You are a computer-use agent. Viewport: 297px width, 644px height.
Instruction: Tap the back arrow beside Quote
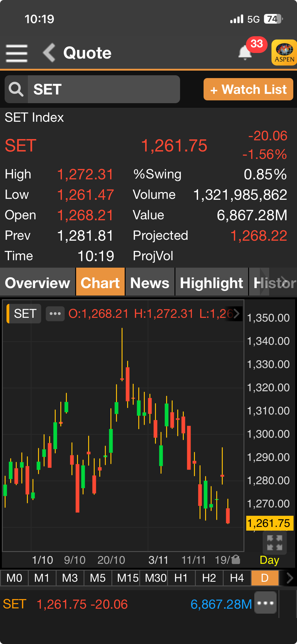(49, 53)
